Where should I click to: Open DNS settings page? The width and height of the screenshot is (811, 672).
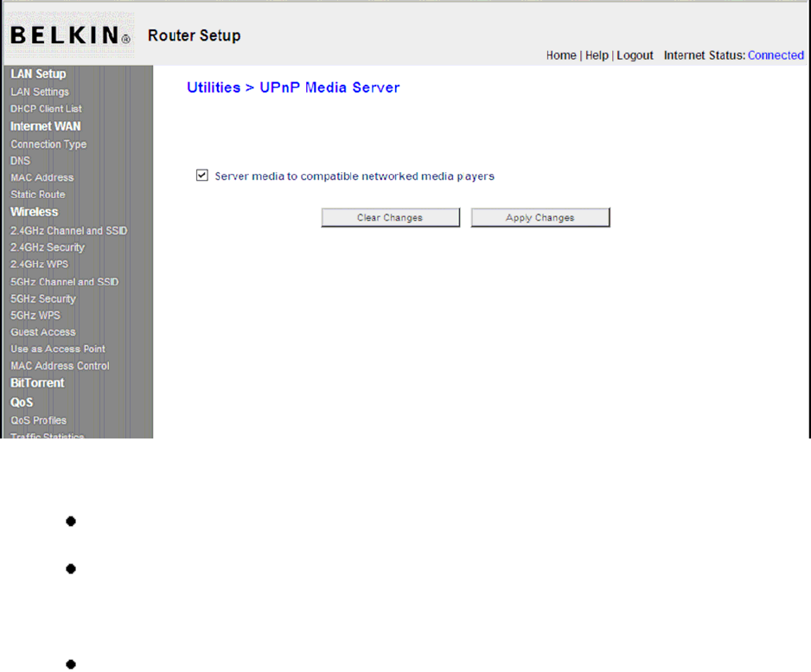(x=20, y=161)
